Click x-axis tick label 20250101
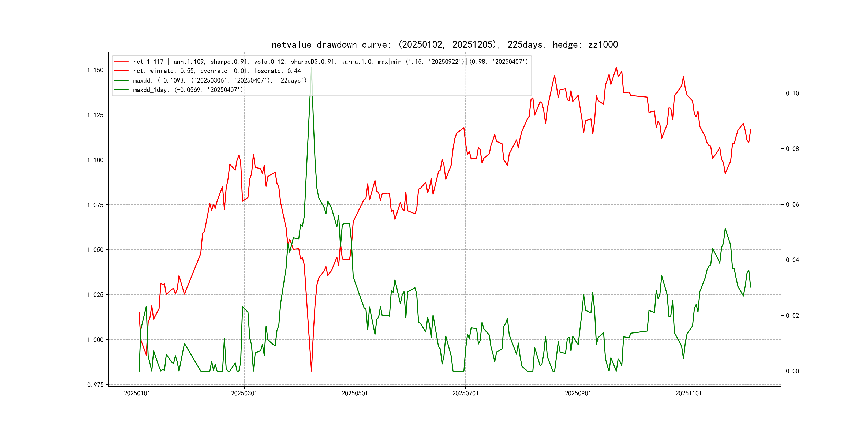The height and width of the screenshot is (434, 868). point(137,393)
